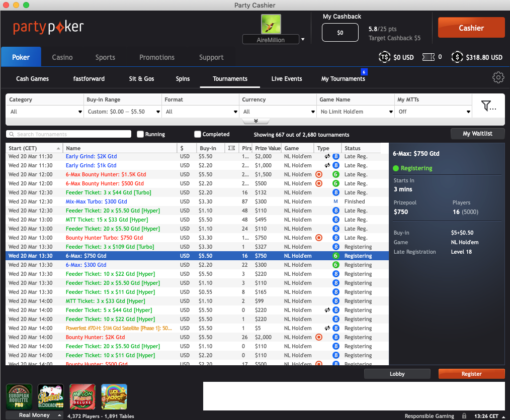510x420 pixels.
Task: Click the Search Tournaments field
Action: [x=68, y=134]
